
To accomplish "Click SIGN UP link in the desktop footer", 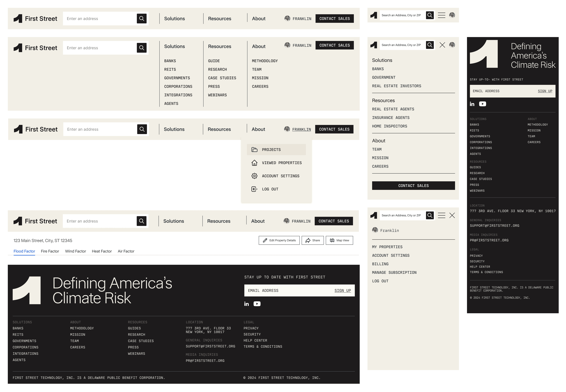I will (x=343, y=291).
